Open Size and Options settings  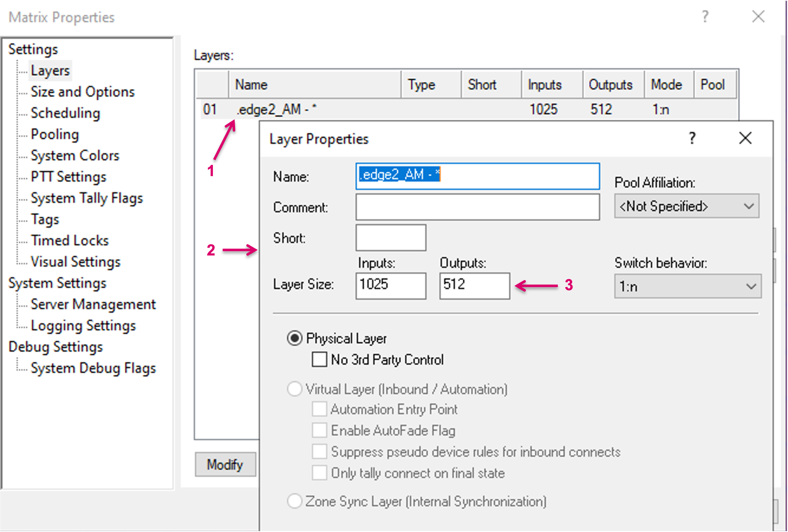82,91
